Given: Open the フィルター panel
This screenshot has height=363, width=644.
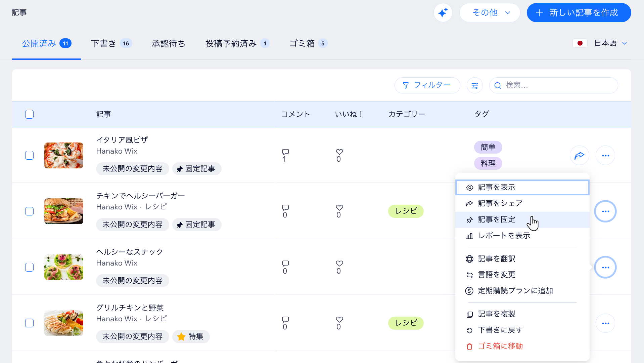Looking at the screenshot, I should pyautogui.click(x=427, y=85).
